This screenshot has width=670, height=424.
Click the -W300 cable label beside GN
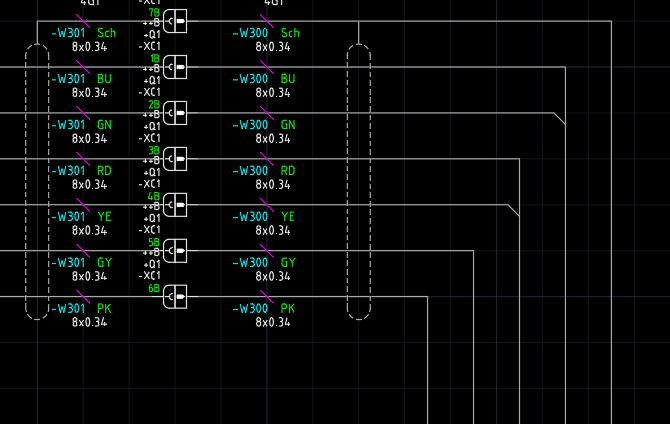tap(250, 125)
